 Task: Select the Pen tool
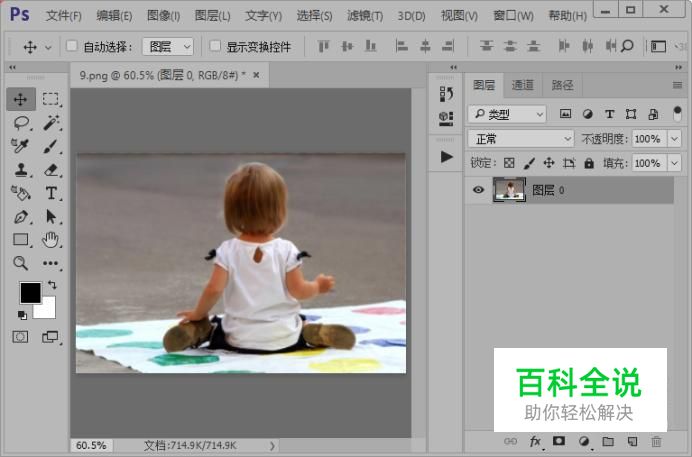tap(21, 217)
